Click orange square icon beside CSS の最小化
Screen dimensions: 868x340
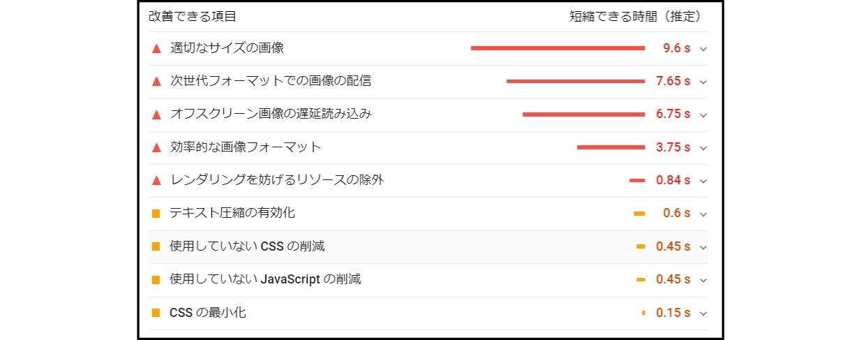click(156, 313)
